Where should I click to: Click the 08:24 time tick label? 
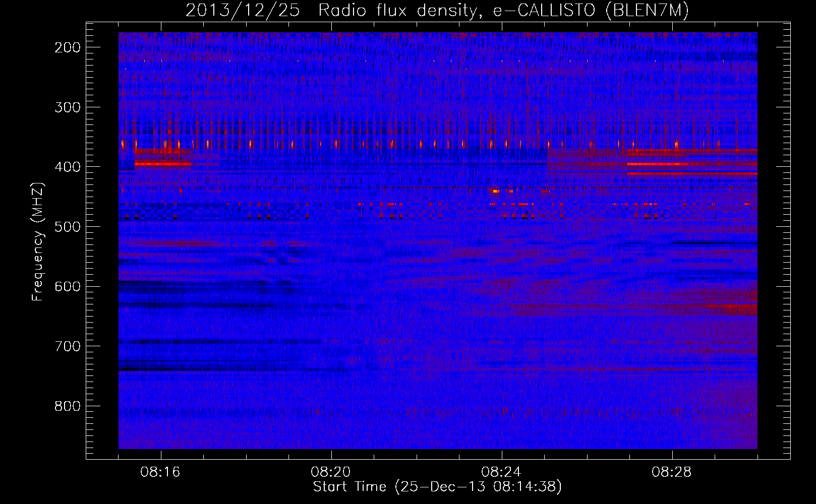[x=501, y=472]
